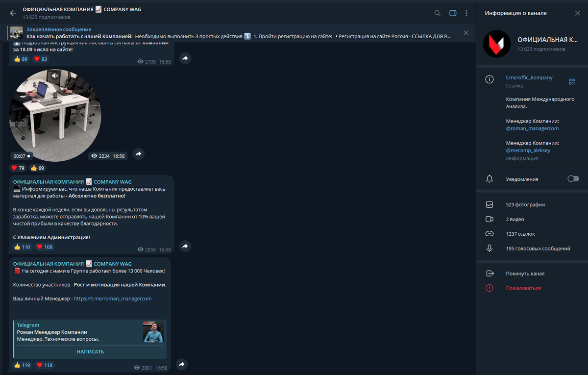Click thumbs-up reaction showing 119
This screenshot has height=375, width=588.
(x=22, y=365)
